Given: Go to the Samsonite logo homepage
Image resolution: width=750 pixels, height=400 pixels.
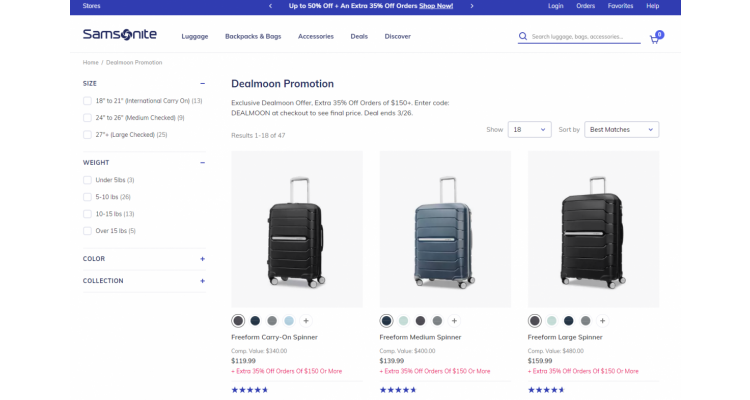Looking at the screenshot, I should (x=120, y=34).
